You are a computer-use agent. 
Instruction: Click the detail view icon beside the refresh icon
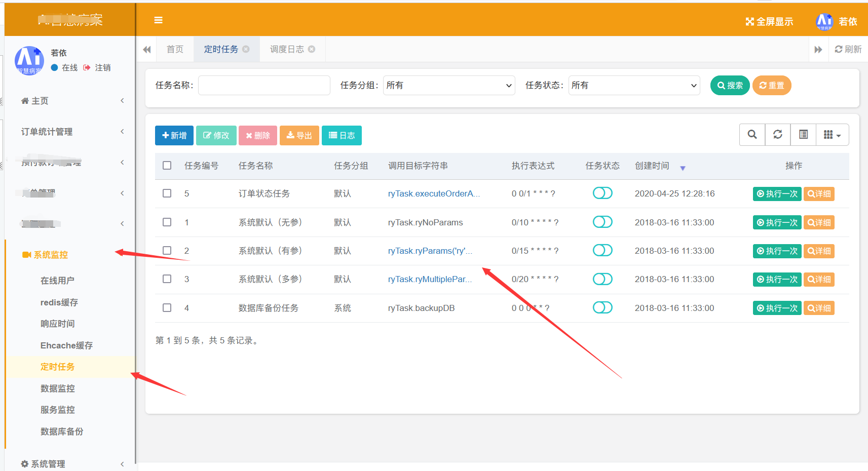[803, 135]
